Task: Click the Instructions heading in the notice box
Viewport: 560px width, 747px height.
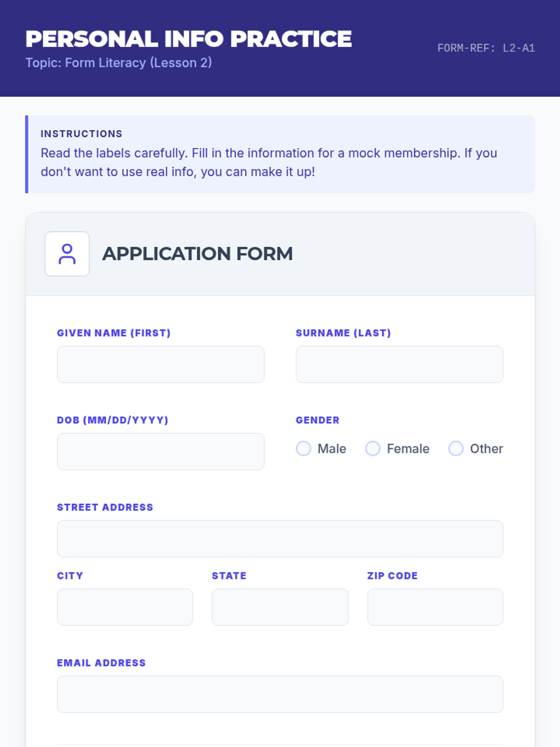Action: (81, 134)
